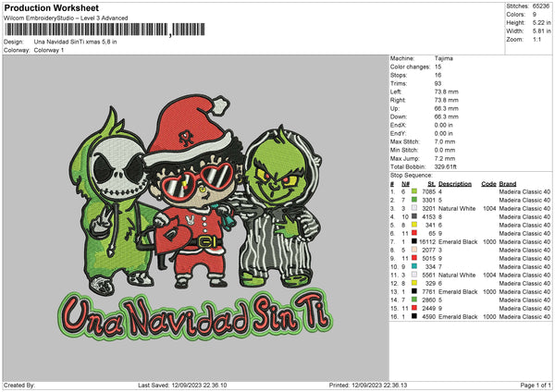This screenshot has height=392, width=555.
Task: Select the N# column header
Action: tap(405, 184)
